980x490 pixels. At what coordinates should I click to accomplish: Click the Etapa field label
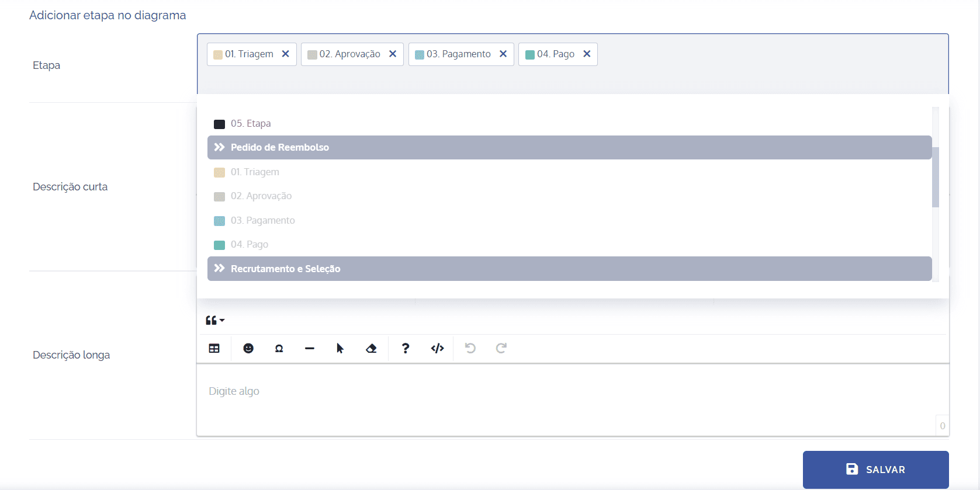[x=46, y=65]
